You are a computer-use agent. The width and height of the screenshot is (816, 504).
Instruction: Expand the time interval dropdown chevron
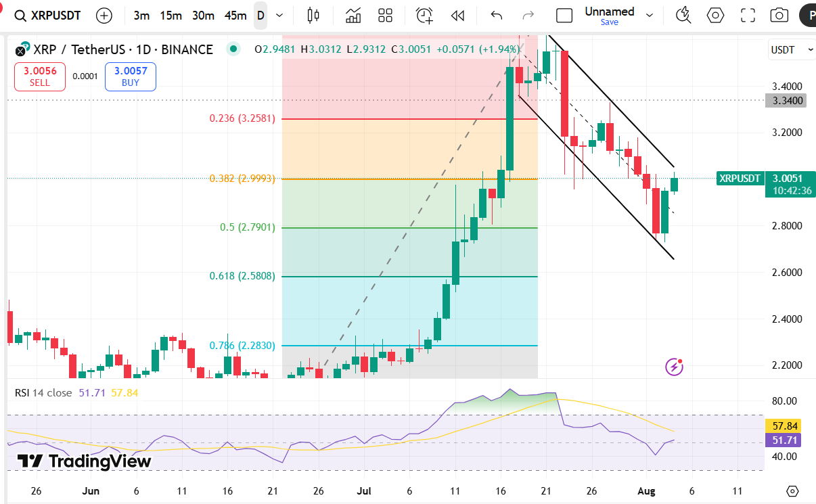pos(279,15)
